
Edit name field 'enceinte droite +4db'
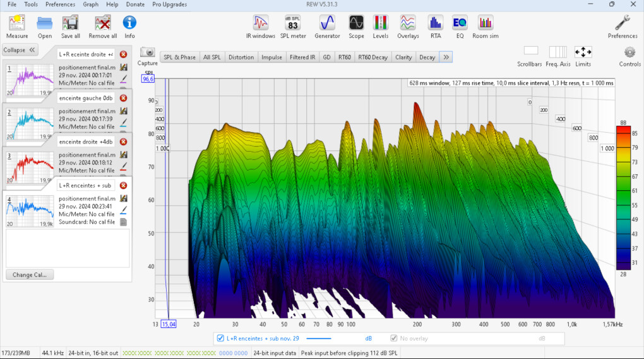pyautogui.click(x=86, y=142)
